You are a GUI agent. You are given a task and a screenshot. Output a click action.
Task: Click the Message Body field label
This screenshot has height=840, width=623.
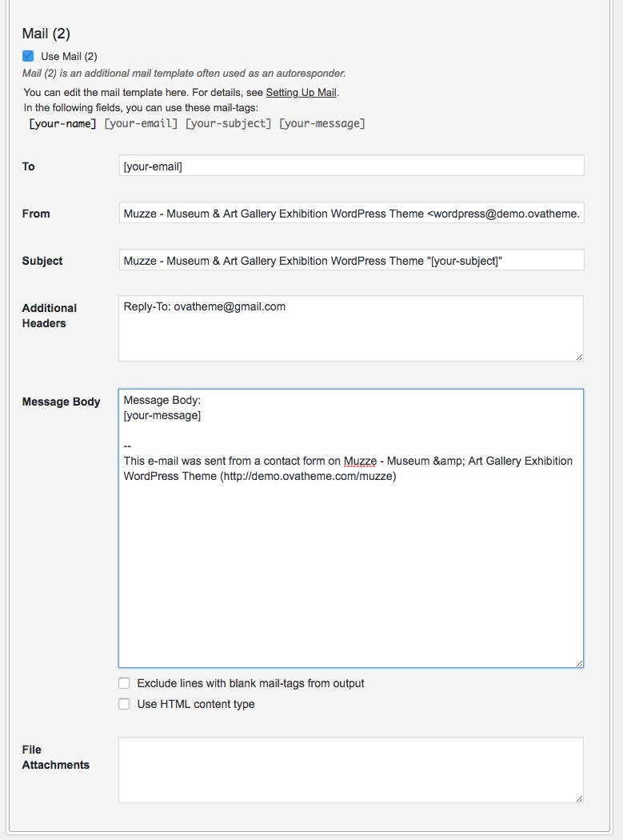(x=61, y=402)
